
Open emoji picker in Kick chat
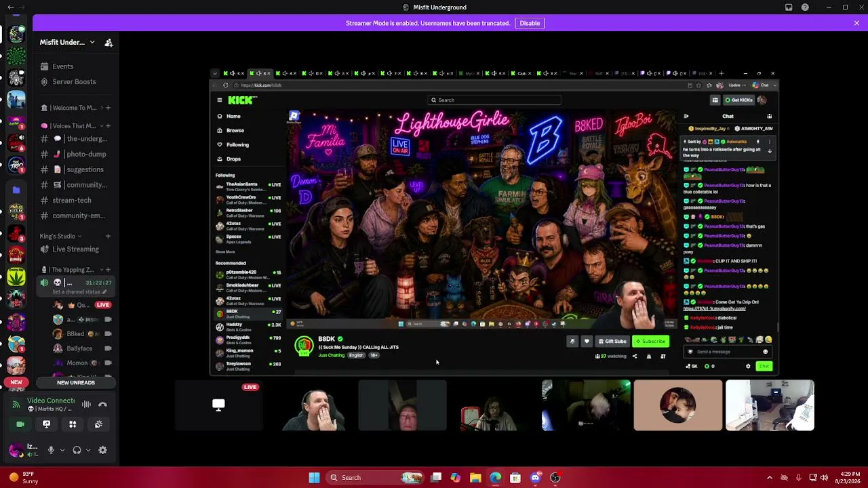click(x=766, y=352)
